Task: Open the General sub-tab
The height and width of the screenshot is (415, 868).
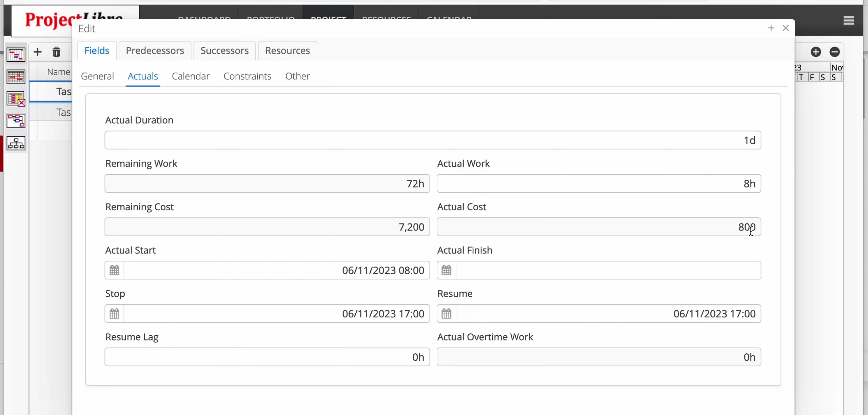Action: (97, 76)
